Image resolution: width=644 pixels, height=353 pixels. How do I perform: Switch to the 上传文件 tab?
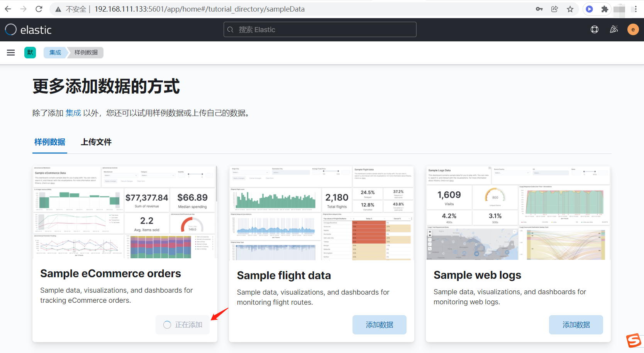tap(96, 142)
